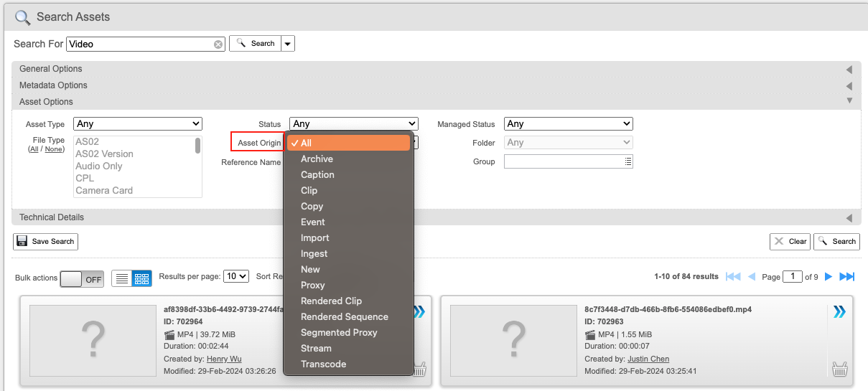The width and height of the screenshot is (868, 391).
Task: Choose Transcode in Asset Origin menu
Action: (323, 364)
